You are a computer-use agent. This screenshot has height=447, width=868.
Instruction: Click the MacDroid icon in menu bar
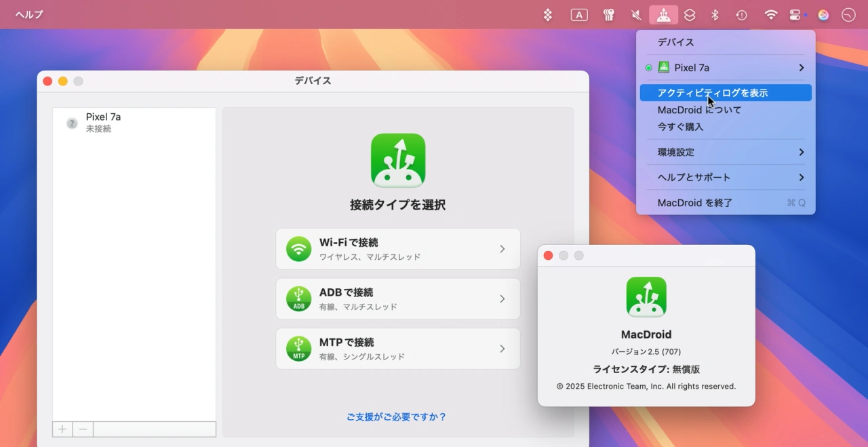[663, 15]
